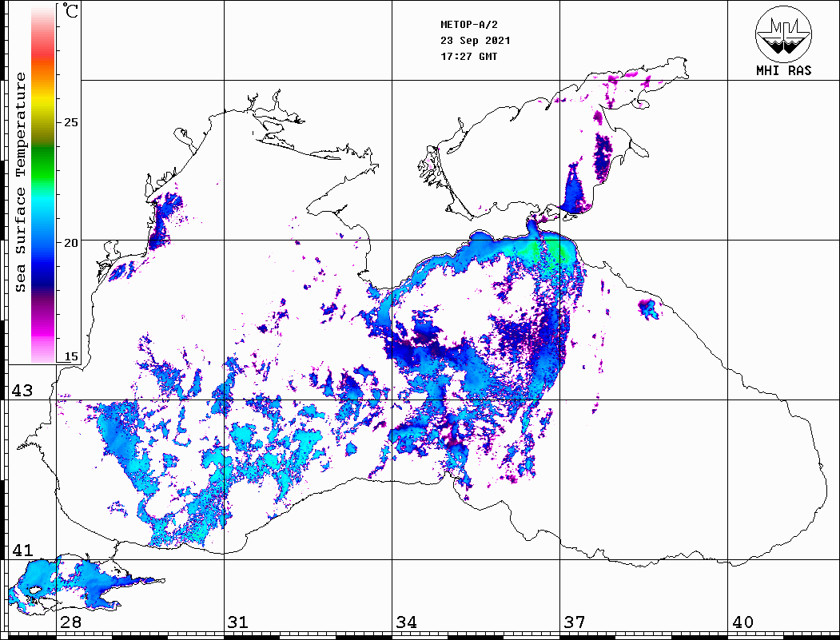Screen dimensions: 840x640
Task: Click the MHI RAS logo emblem
Action: point(783,34)
